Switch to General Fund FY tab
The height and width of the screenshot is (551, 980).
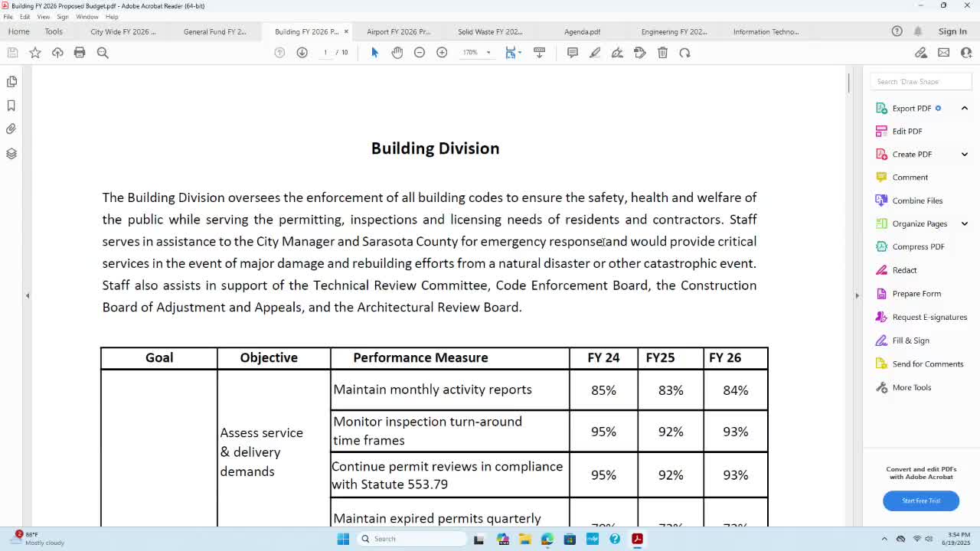pos(215,31)
